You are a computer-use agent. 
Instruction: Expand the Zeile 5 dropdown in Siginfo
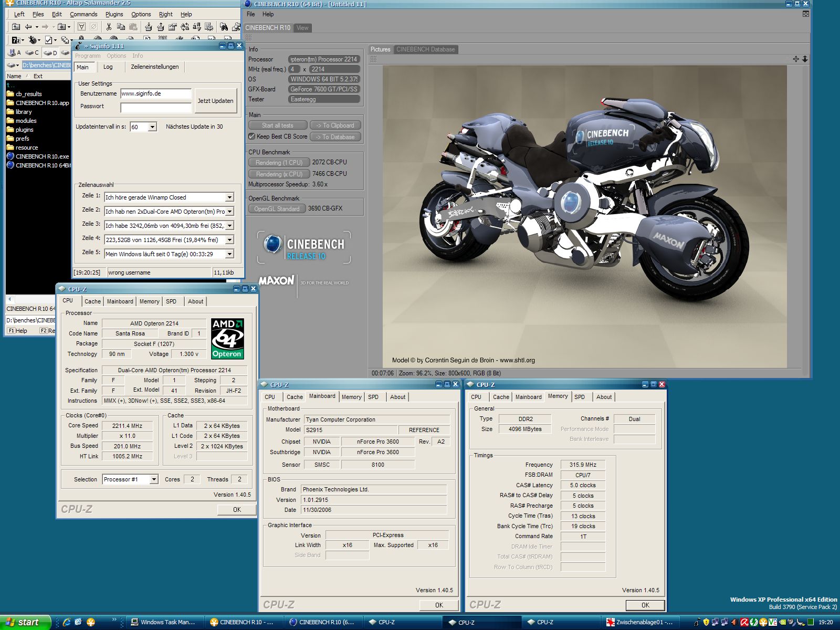coord(229,254)
